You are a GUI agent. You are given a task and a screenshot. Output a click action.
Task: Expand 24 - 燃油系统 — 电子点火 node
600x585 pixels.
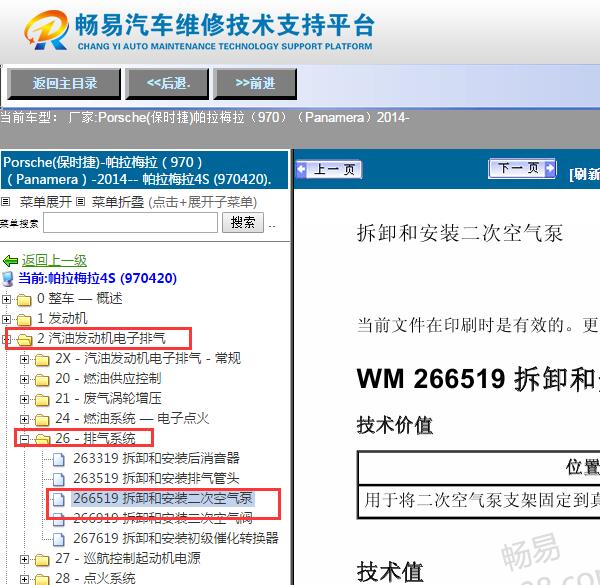pos(24,419)
